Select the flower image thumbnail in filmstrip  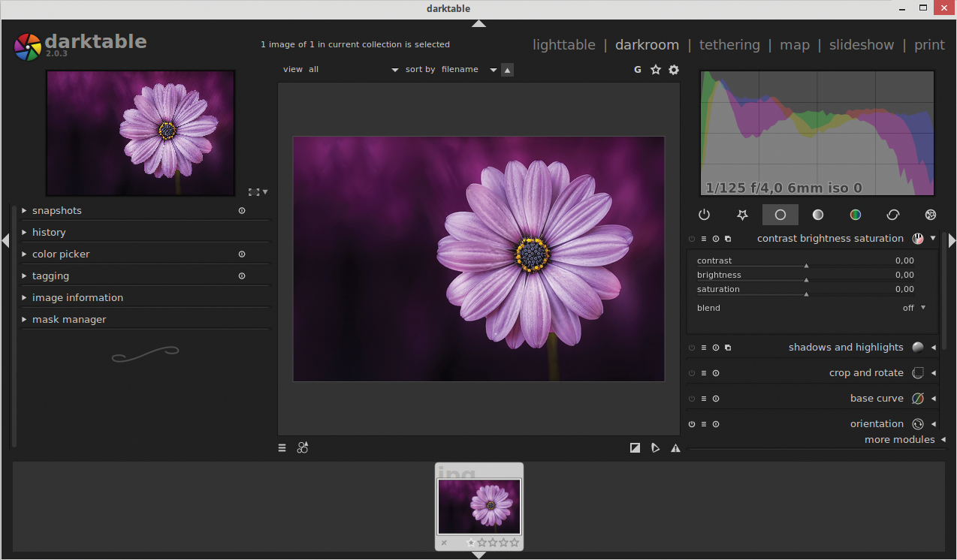pyautogui.click(x=478, y=507)
